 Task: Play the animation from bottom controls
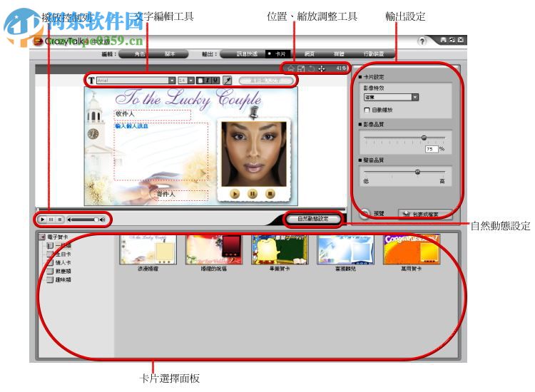42,220
